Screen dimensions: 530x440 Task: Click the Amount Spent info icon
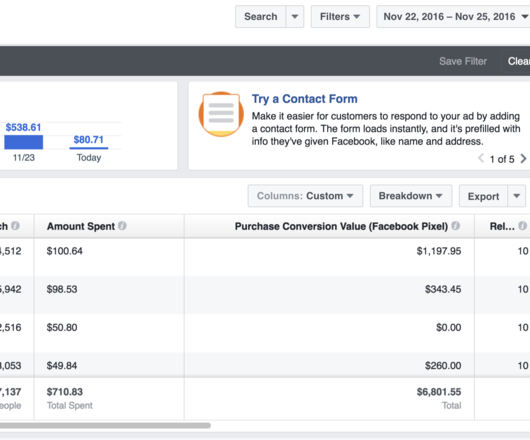click(x=122, y=226)
